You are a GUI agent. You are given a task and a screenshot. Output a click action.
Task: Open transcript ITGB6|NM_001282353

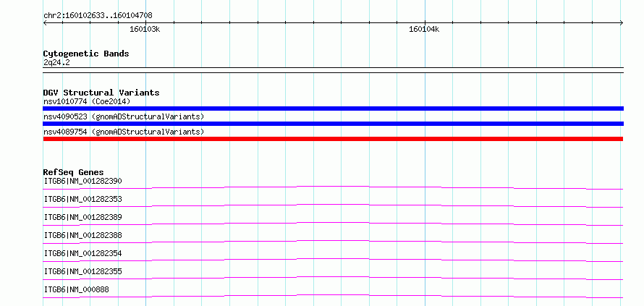tap(83, 199)
